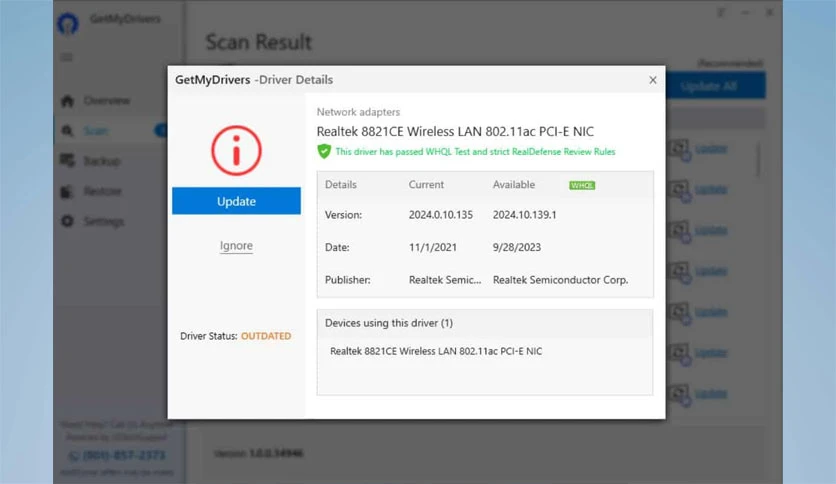Click the WHQL test passed message
Image resolution: width=836 pixels, height=484 pixels.
tap(475, 152)
